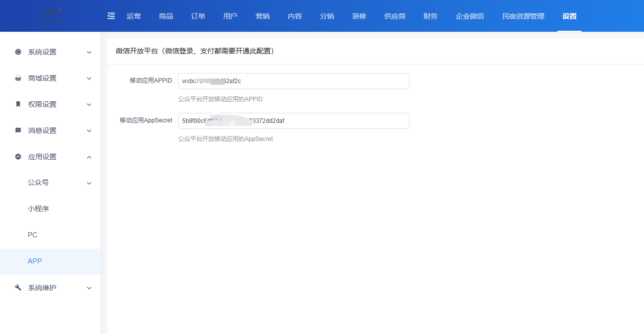Expand the 权限设置 chevron
Viewport: 644px width, 334px height.
click(x=89, y=105)
